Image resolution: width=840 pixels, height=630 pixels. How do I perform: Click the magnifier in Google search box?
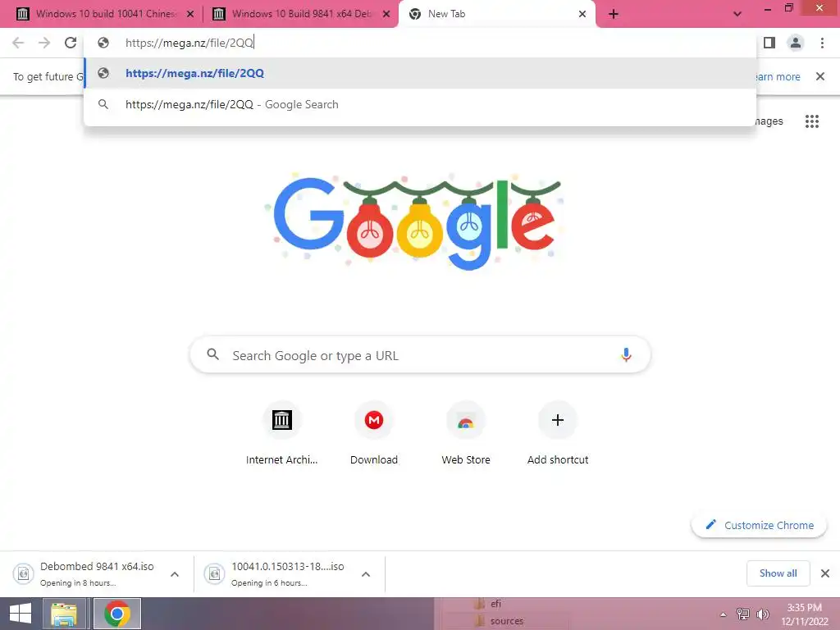pos(212,354)
